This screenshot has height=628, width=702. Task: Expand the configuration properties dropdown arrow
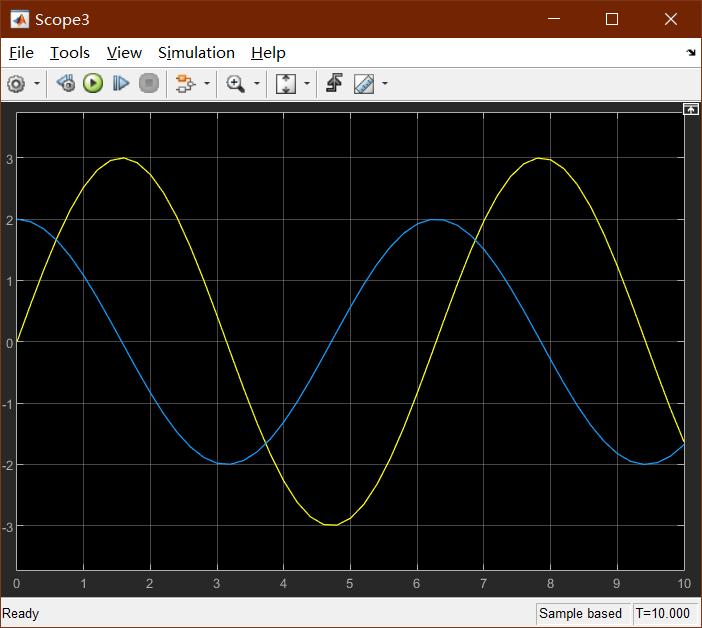(x=37, y=84)
